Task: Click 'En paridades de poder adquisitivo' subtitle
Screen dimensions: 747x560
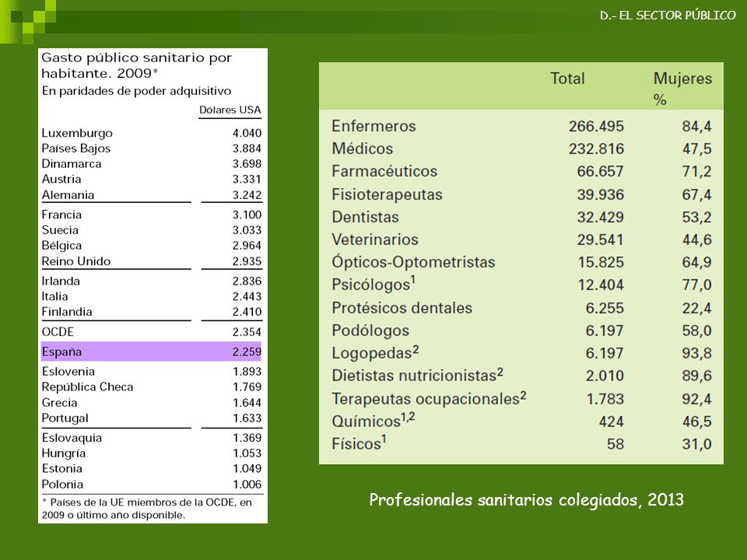Action: click(136, 91)
